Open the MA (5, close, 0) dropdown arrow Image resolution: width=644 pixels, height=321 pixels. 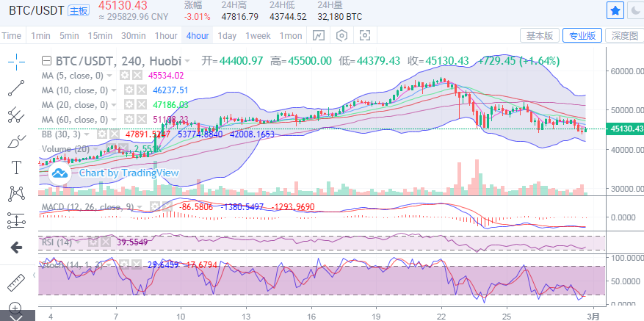[109, 76]
